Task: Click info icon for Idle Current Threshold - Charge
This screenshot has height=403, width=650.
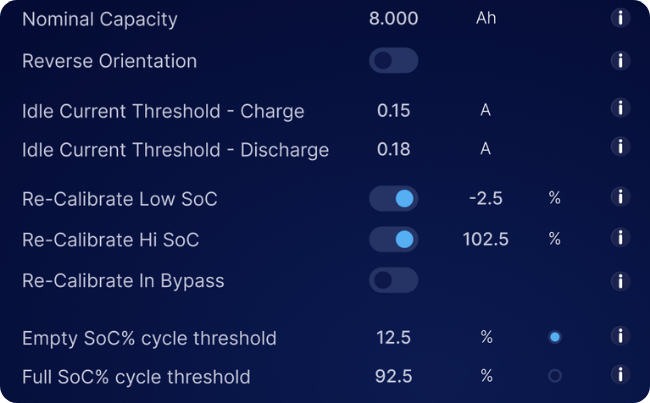Action: pos(620,109)
